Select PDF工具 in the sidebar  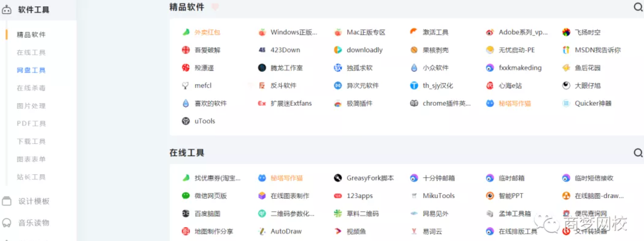pos(31,123)
